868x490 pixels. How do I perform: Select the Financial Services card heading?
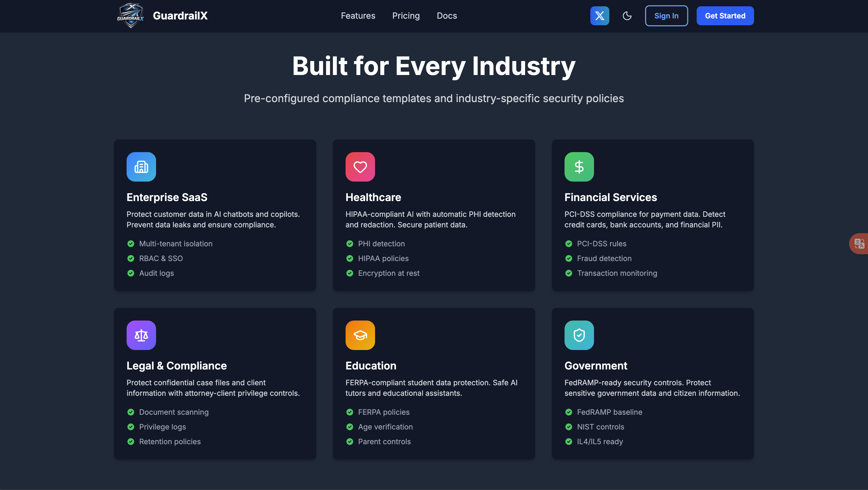coord(611,197)
